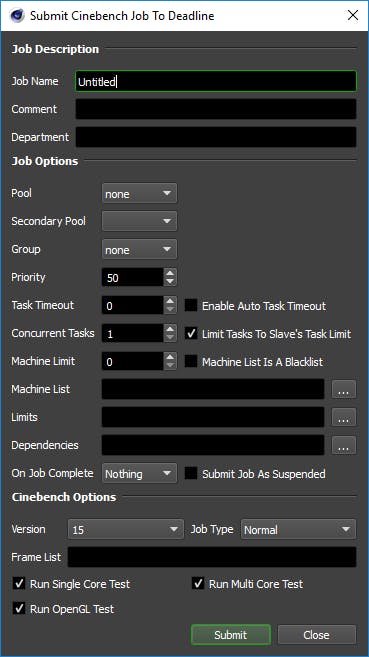Open Limits browse button
The width and height of the screenshot is (369, 657).
[x=344, y=417]
